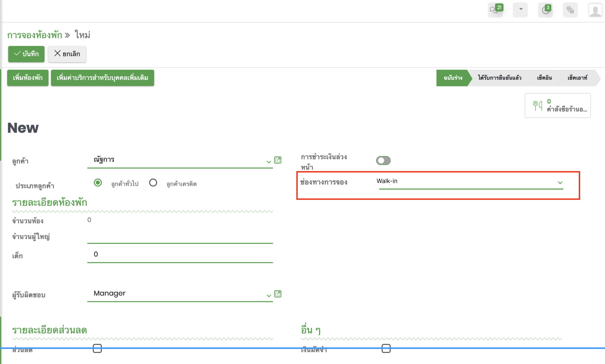The image size is (605, 364).
Task: Open external link icon beside customer field
Action: click(278, 160)
